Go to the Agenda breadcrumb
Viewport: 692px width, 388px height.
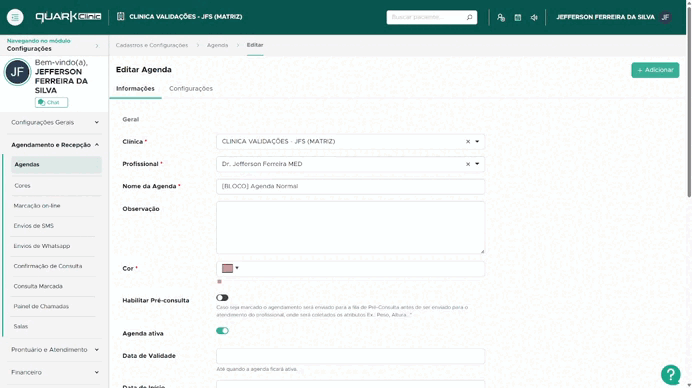pos(218,45)
